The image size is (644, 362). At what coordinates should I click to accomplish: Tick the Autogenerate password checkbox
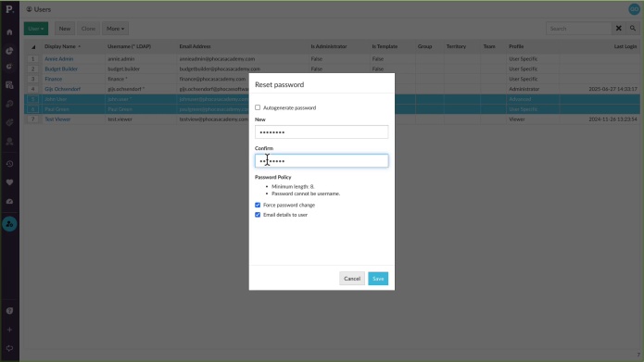pyautogui.click(x=258, y=107)
